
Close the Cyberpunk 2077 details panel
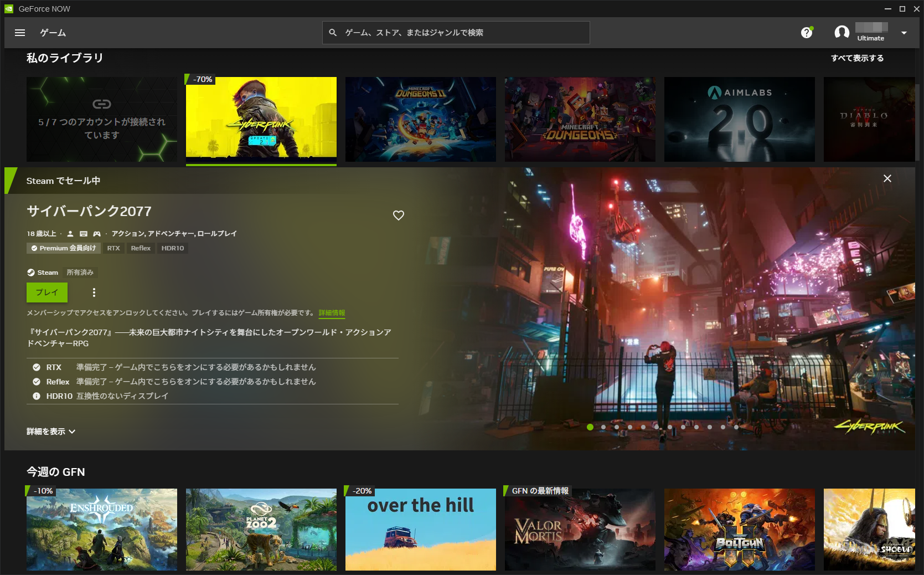pyautogui.click(x=887, y=178)
